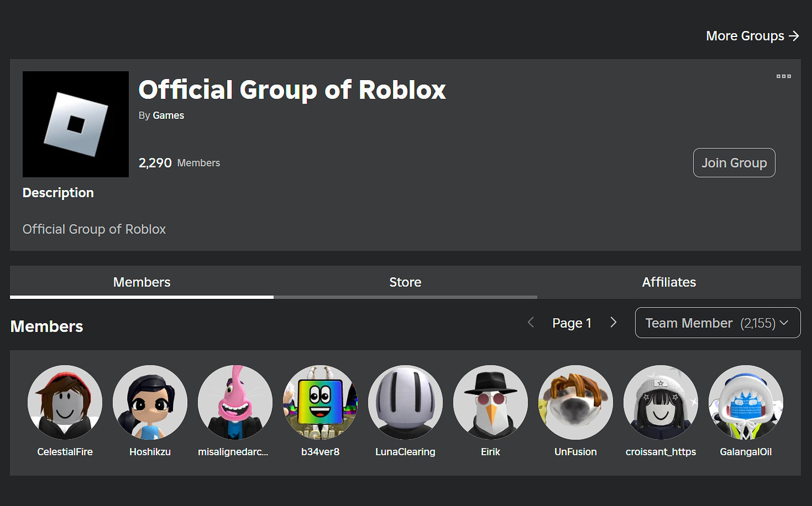Click the previous page arrow
The image size is (812, 506).
[x=530, y=322]
